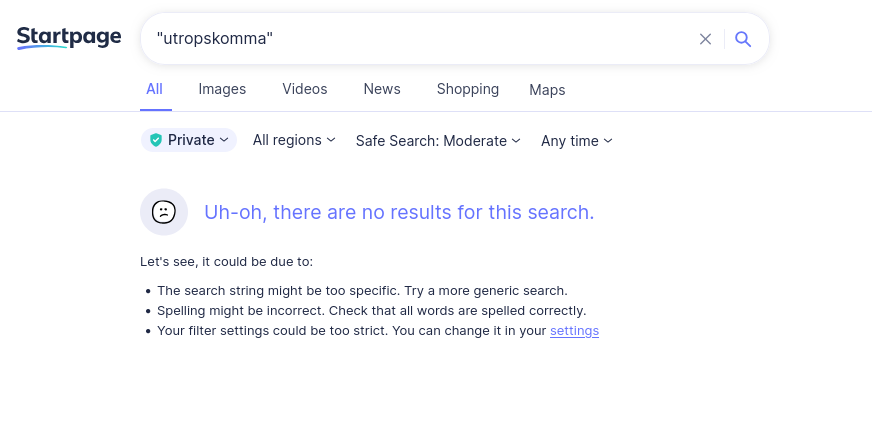This screenshot has height=433, width=872.
Task: Open the settings link
Action: point(574,331)
